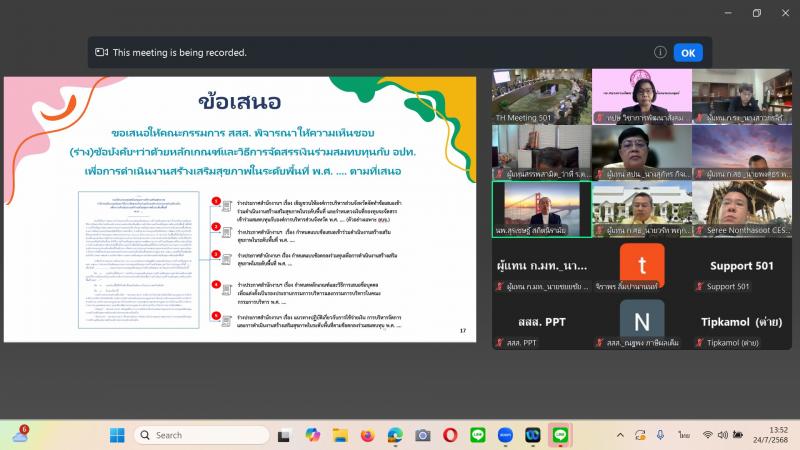Select TH Meeting 501 video tile
The width and height of the screenshot is (800, 450).
(x=541, y=97)
